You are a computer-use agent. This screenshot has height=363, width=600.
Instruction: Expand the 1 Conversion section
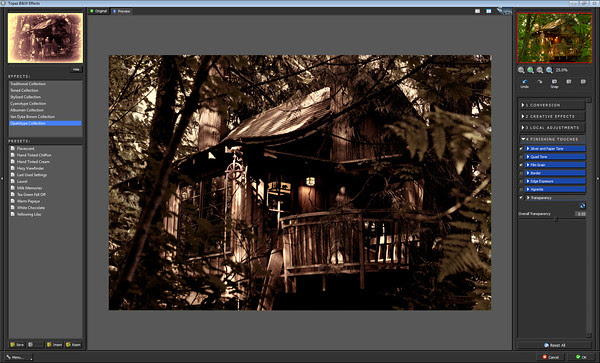coord(552,105)
